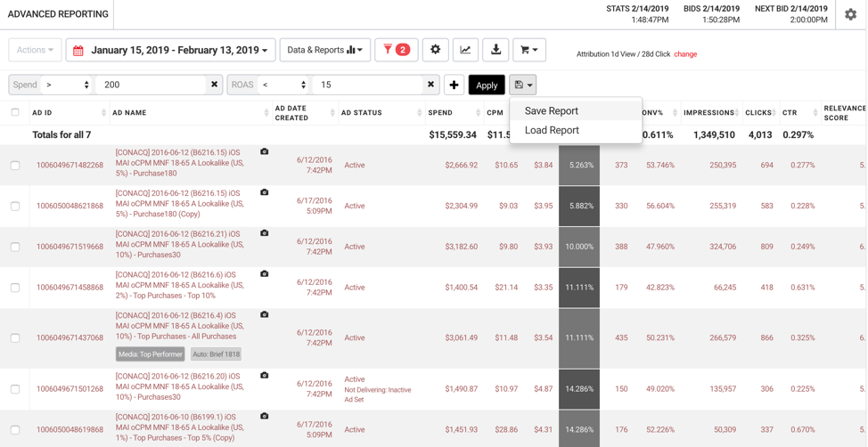Sort by AD NAME column arrows
This screenshot has height=447, width=868.
click(266, 113)
